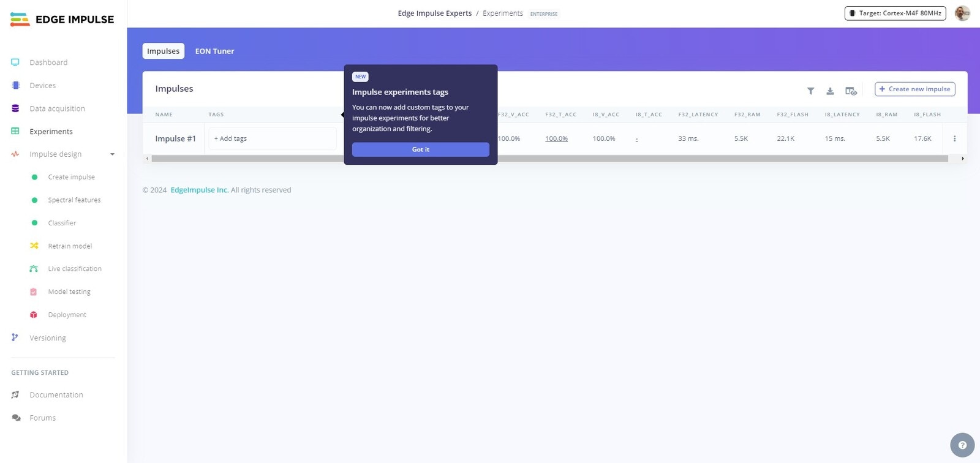Click the Data acquisition database icon

[x=15, y=108]
